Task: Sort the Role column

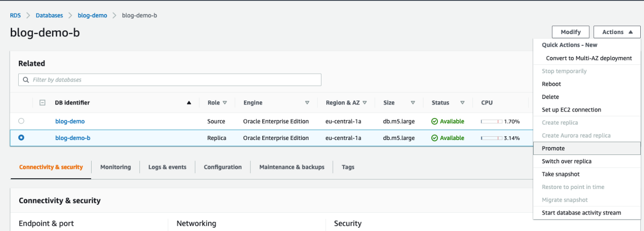Action: coord(225,103)
